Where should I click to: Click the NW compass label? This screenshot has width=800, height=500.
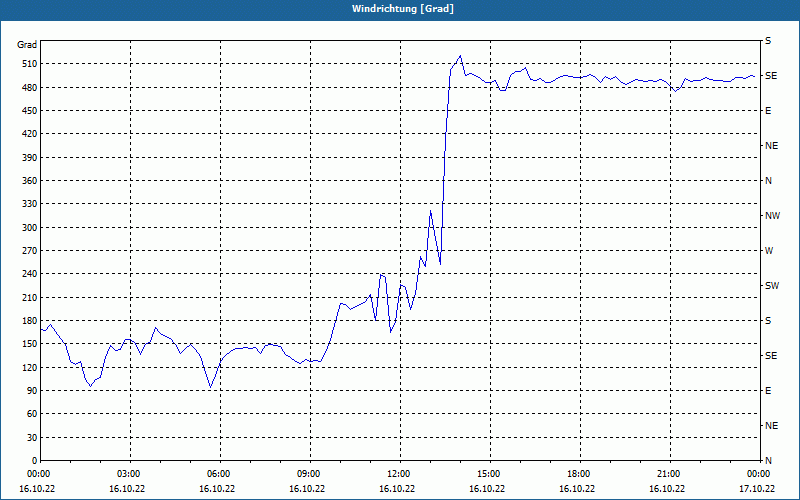tap(772, 216)
